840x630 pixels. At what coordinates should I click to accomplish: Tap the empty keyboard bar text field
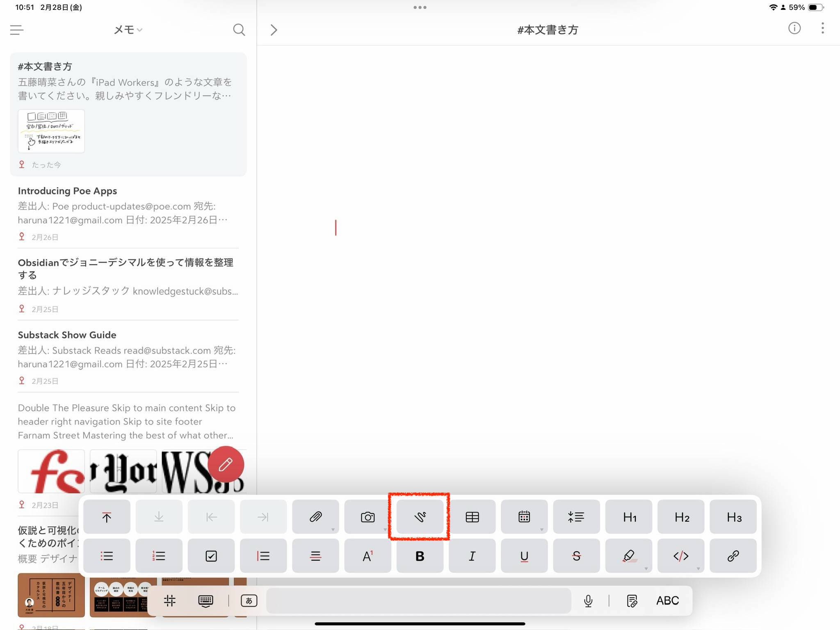click(419, 601)
